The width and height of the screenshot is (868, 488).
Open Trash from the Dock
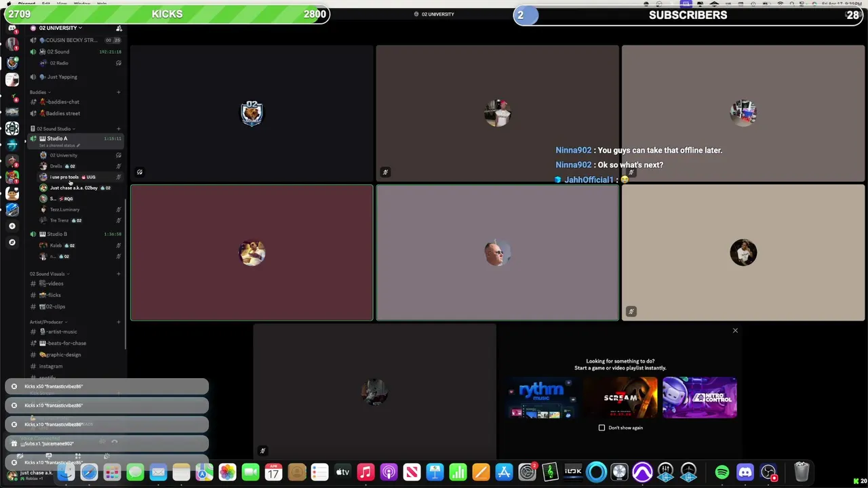(x=802, y=472)
